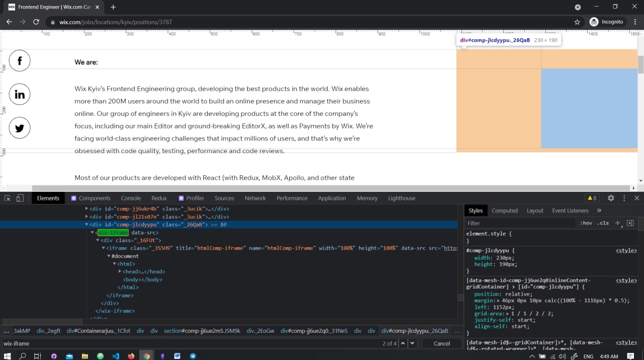The image size is (644, 360).
Task: View site information lock icon
Action: pos(52,22)
